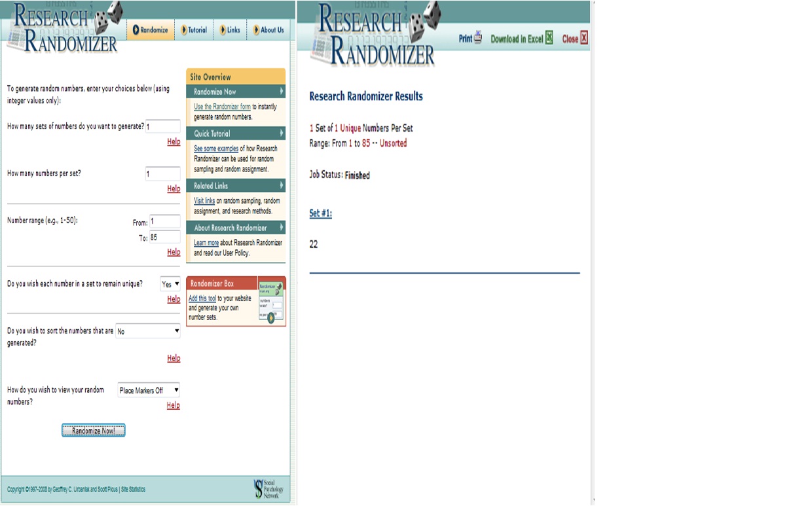
Task: Click the Randomizer Box header
Action: 221,283
